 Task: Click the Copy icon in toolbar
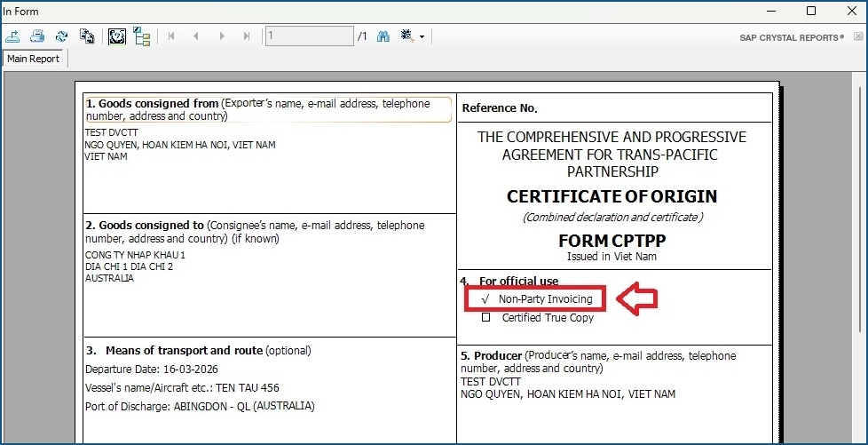pyautogui.click(x=87, y=36)
